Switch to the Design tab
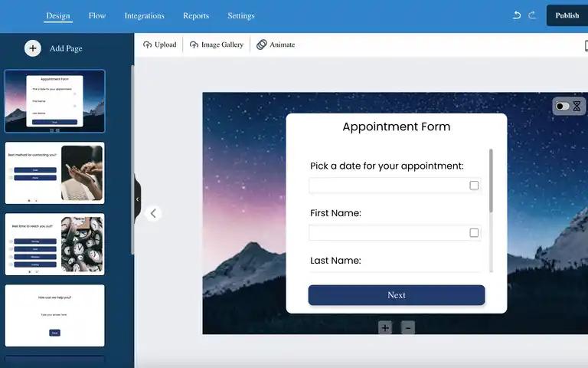Viewport: 588px width, 368px height. click(58, 16)
